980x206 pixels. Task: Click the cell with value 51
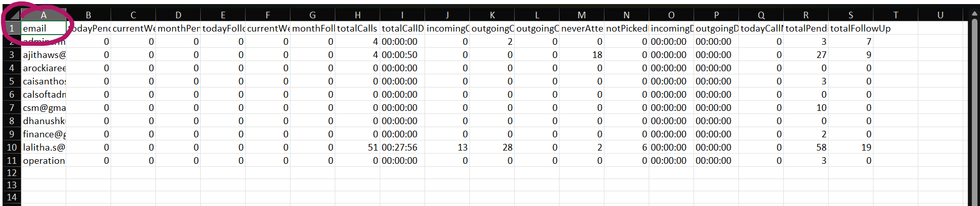point(357,147)
